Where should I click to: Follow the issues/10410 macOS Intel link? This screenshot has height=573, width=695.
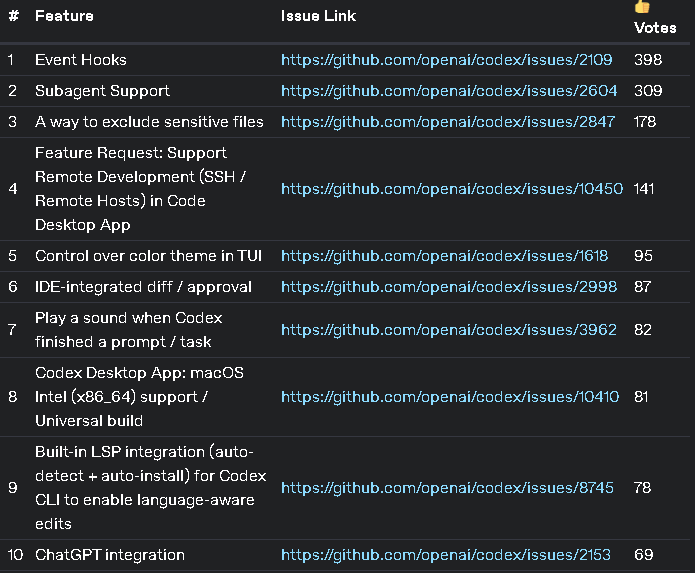(x=450, y=397)
